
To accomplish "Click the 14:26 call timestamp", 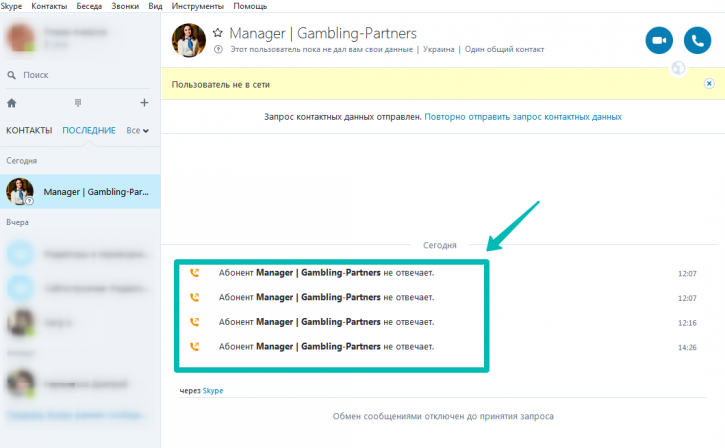I will 687,347.
